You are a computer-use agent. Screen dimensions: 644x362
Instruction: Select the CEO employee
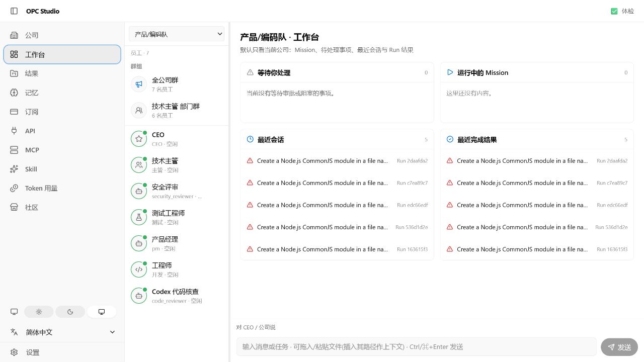pyautogui.click(x=177, y=139)
